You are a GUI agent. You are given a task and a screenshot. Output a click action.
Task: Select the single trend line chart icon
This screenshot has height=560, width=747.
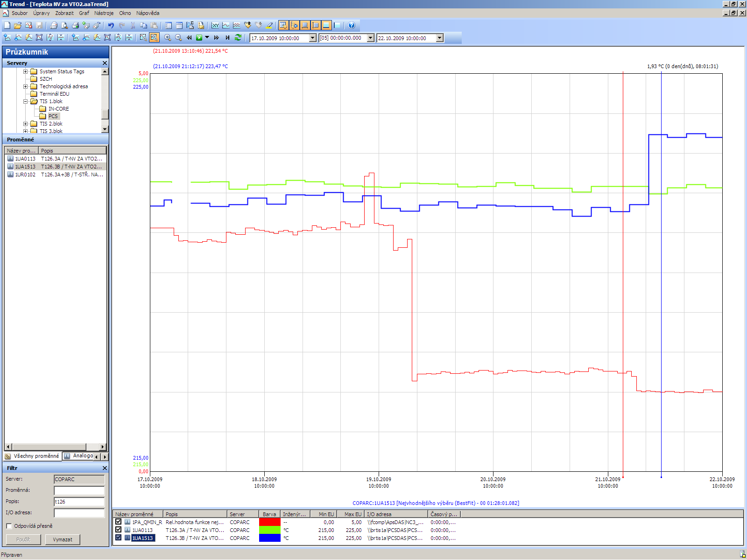click(x=226, y=25)
